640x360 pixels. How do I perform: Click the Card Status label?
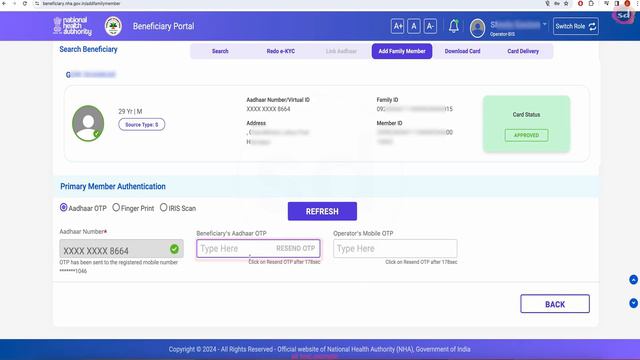coord(526,114)
